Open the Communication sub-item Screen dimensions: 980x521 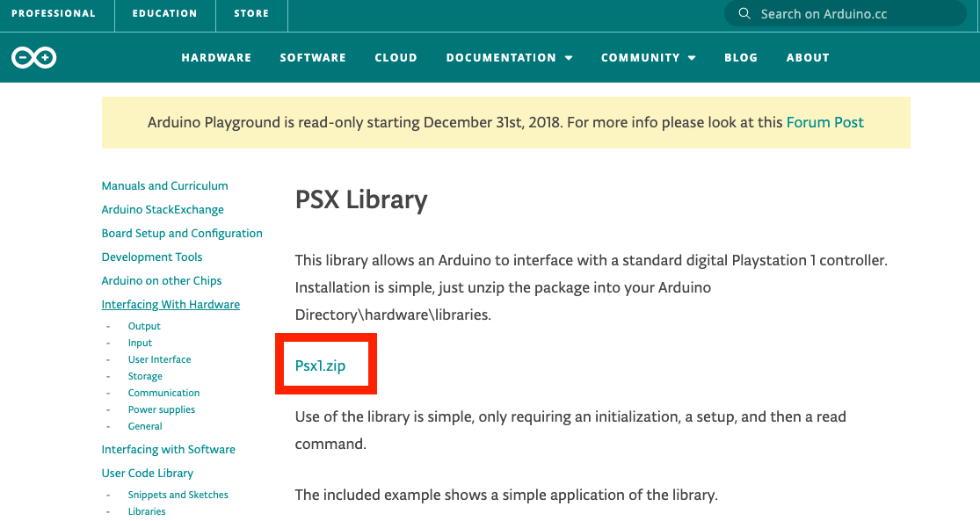[163, 393]
